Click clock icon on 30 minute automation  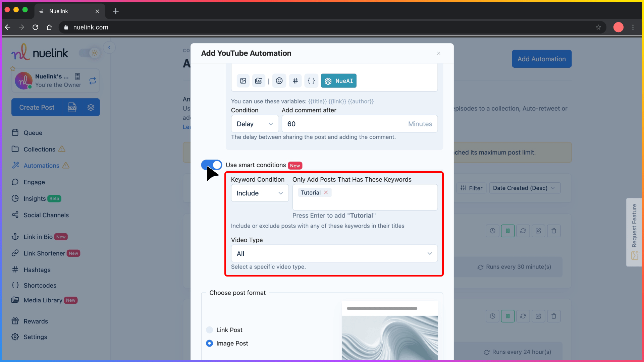(492, 231)
